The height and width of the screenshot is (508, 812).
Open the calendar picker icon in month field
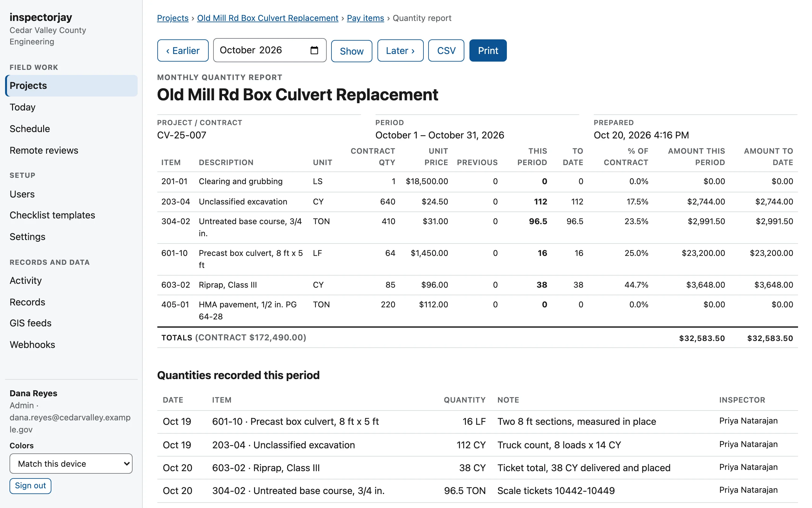point(314,50)
